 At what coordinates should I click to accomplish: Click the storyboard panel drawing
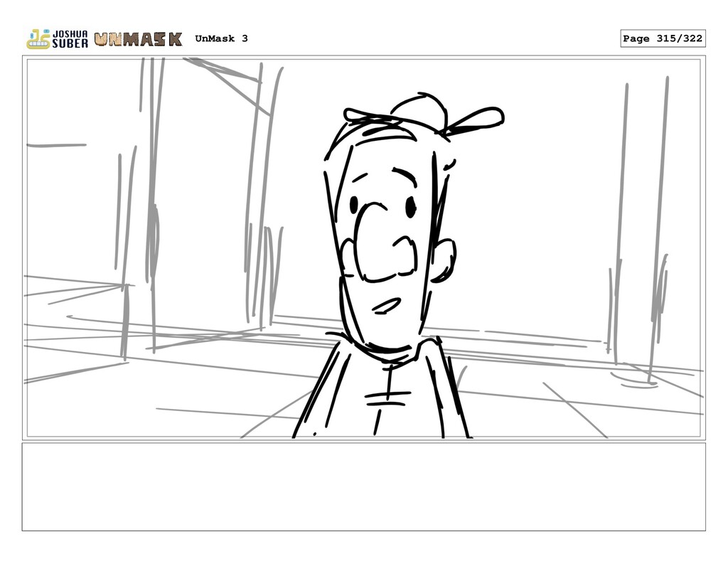click(x=363, y=248)
